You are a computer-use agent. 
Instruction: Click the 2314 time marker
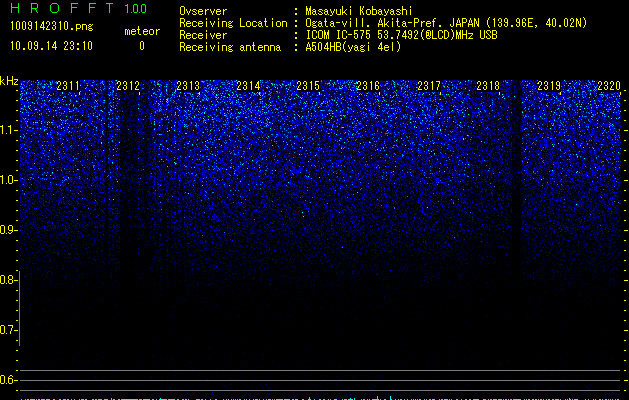tap(248, 86)
